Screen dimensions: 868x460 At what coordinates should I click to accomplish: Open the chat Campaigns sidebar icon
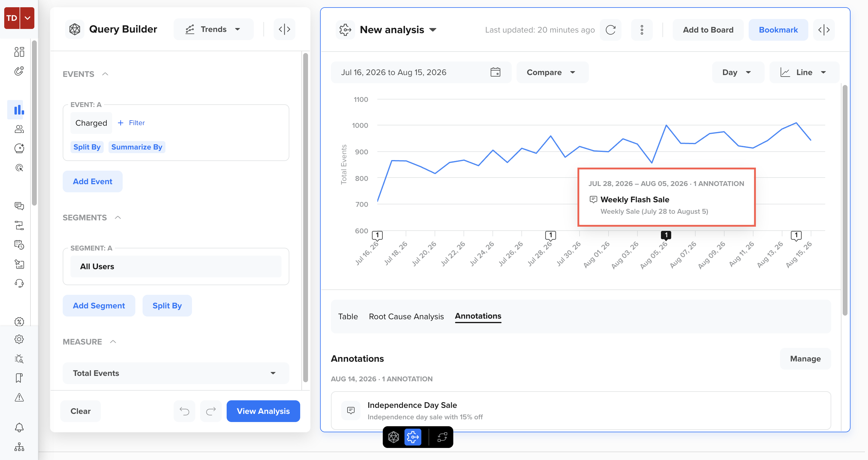click(x=19, y=206)
